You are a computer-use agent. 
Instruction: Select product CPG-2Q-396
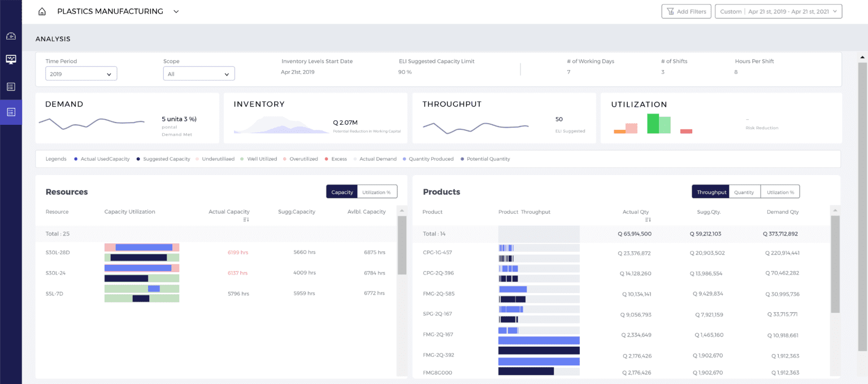(438, 273)
